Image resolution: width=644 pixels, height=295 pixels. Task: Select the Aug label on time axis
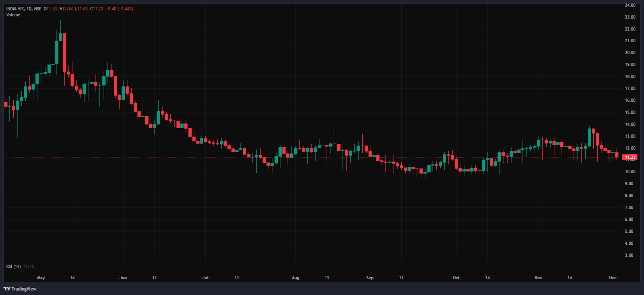tap(295, 278)
